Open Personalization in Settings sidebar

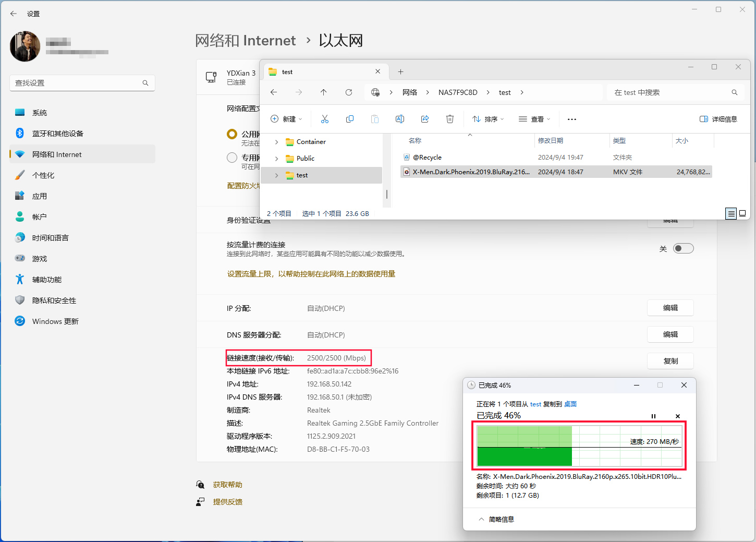(82, 175)
